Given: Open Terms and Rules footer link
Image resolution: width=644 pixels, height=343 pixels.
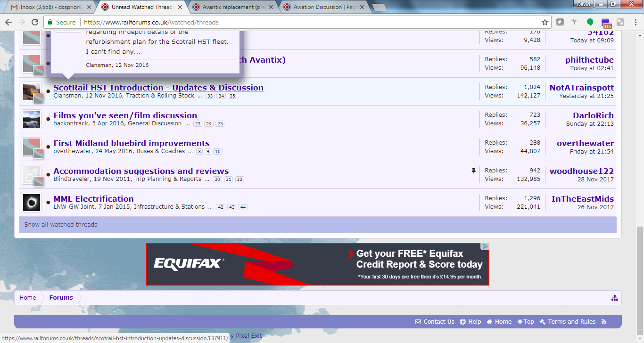Looking at the screenshot, I should (x=568, y=322).
